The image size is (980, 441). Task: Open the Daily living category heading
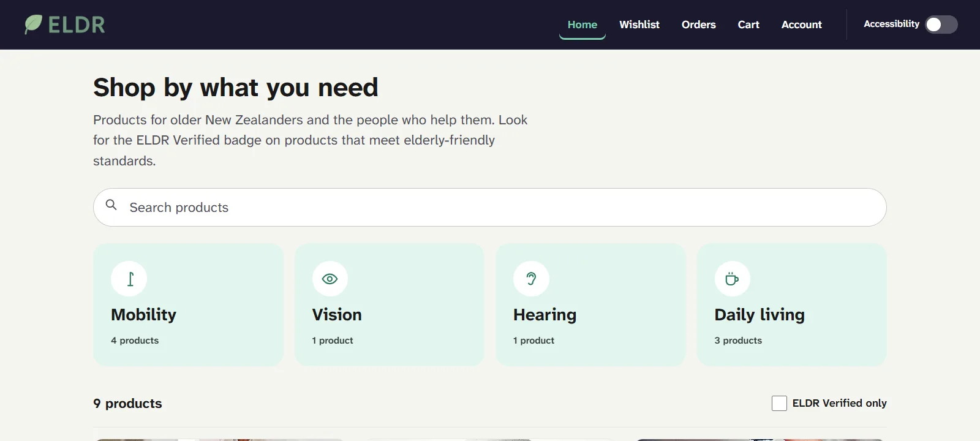759,315
